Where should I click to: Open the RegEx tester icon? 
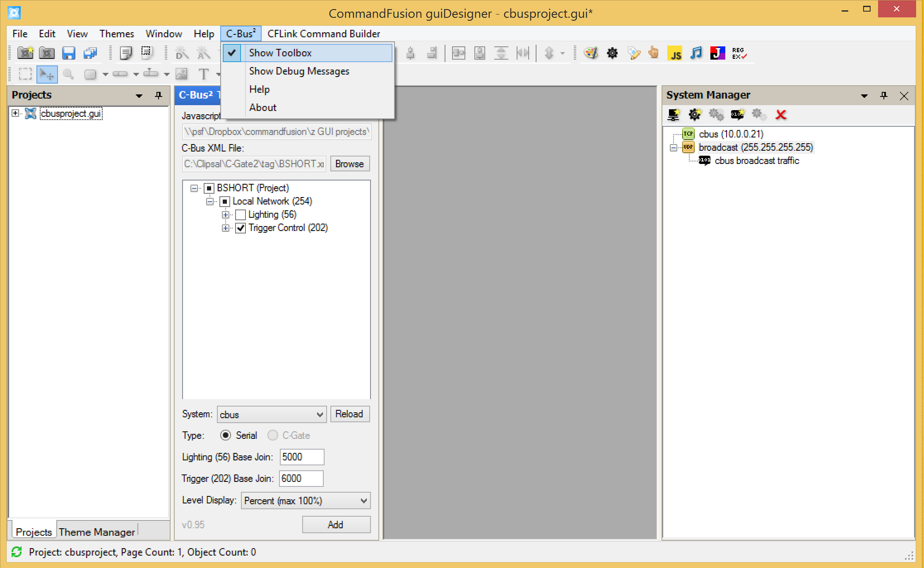click(739, 53)
